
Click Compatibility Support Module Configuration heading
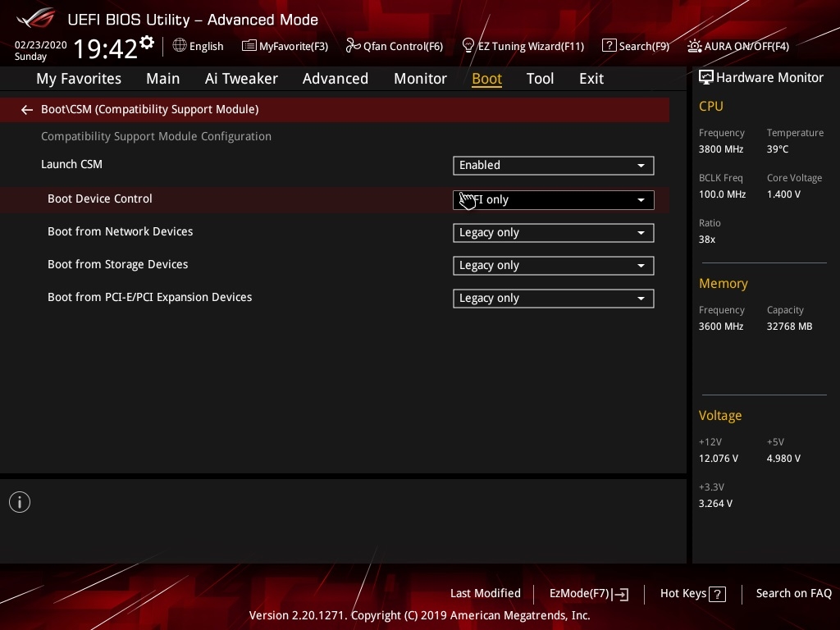click(x=157, y=137)
